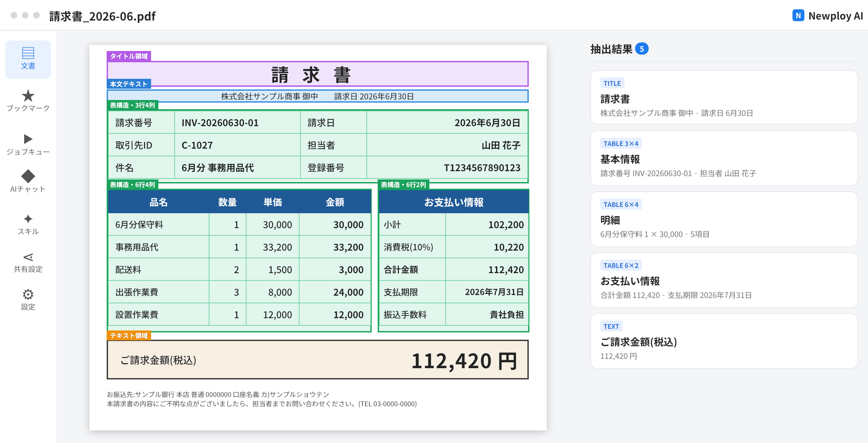Screen dimensions: 868x443
Task: Click the 出張作業費 amount 24,000
Action: (335, 292)
